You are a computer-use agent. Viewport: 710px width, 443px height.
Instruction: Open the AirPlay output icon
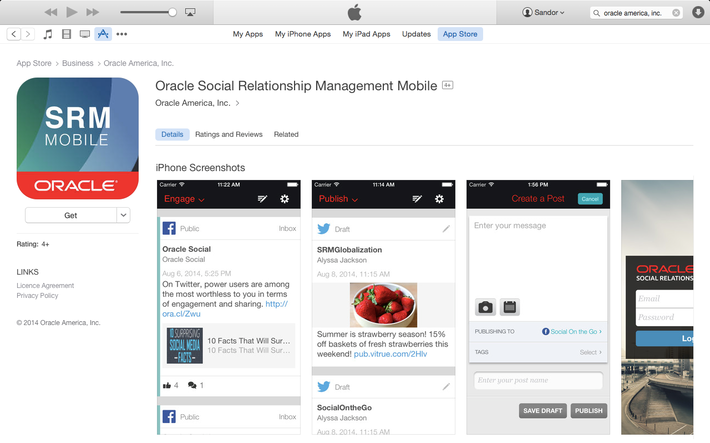click(190, 12)
